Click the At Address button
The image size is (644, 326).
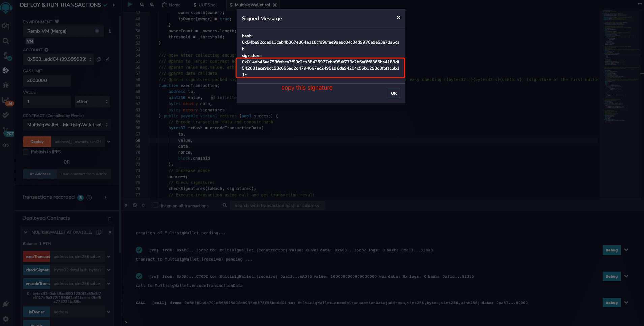tap(40, 174)
